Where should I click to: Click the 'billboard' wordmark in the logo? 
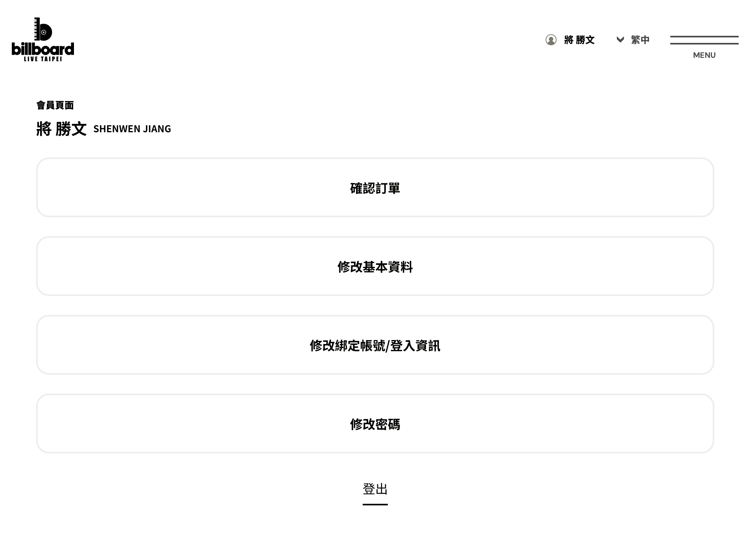tap(43, 49)
